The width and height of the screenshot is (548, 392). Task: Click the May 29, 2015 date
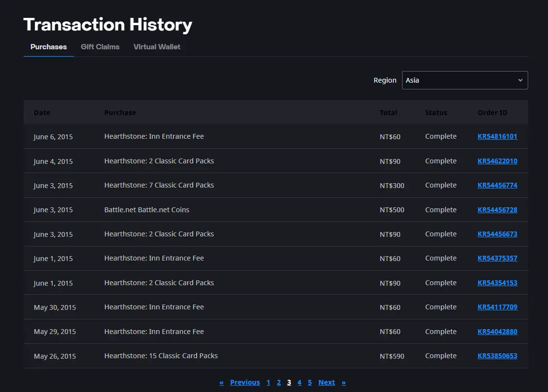click(x=55, y=332)
